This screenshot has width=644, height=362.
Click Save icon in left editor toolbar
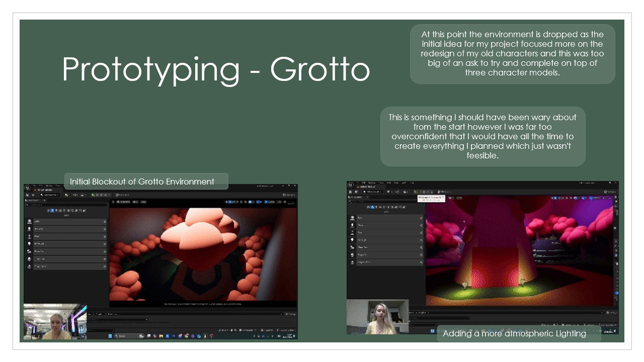point(26,195)
